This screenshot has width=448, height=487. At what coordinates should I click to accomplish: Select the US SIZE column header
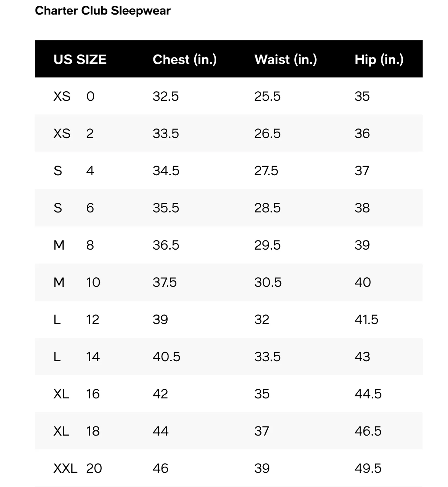pyautogui.click(x=80, y=59)
